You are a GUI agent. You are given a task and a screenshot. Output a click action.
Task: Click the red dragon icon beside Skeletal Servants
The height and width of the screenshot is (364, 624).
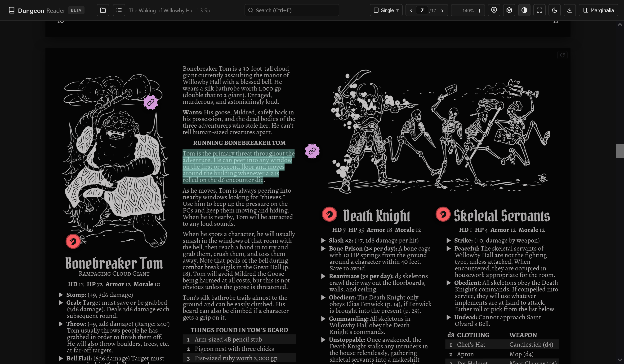point(443,214)
